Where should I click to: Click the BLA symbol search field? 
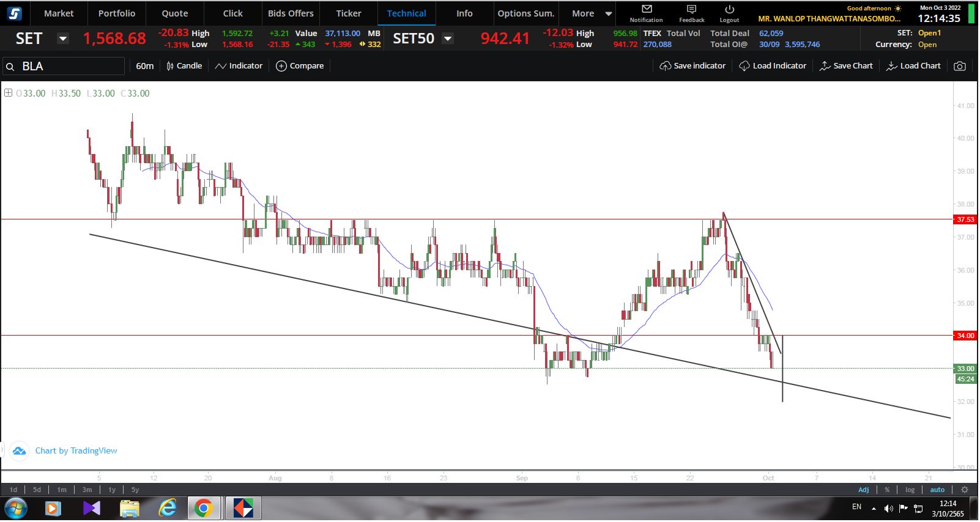tap(64, 66)
